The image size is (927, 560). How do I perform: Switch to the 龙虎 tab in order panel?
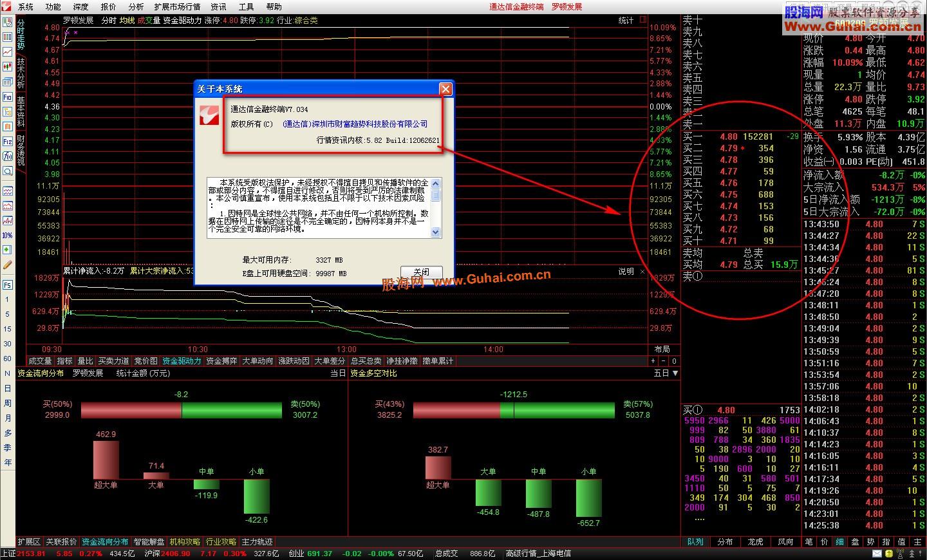click(755, 542)
